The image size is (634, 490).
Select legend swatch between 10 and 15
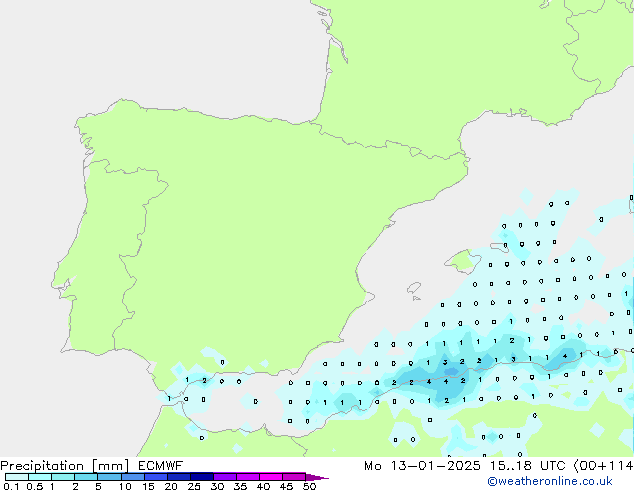pyautogui.click(x=133, y=477)
